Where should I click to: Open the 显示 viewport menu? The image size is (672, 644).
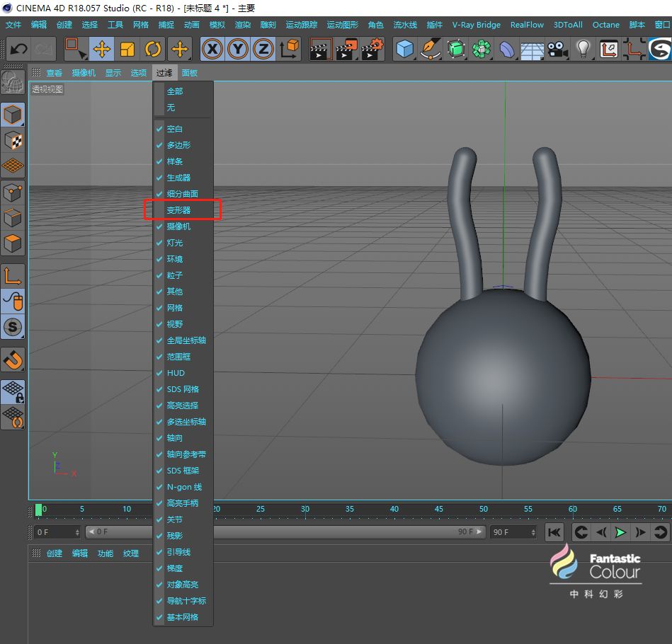point(113,73)
